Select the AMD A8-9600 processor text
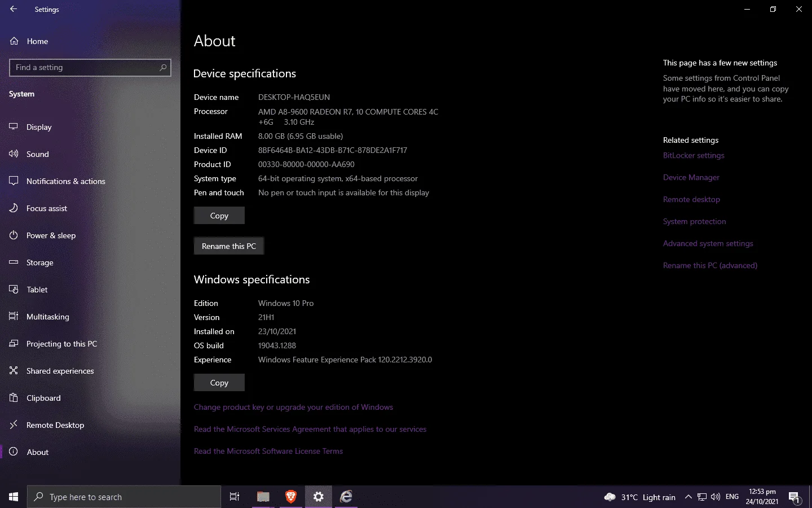 point(348,117)
